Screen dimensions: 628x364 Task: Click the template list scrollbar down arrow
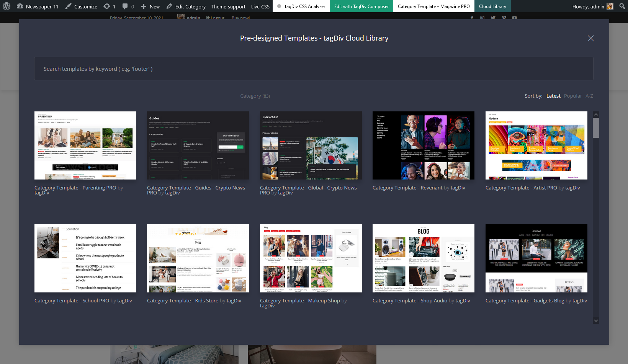(x=596, y=321)
